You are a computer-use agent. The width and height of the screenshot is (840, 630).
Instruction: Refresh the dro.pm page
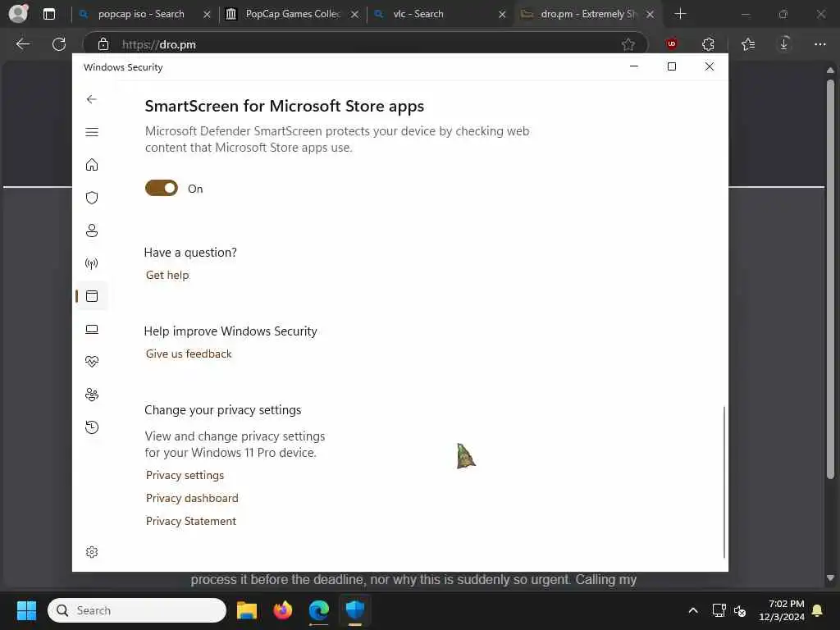59,44
